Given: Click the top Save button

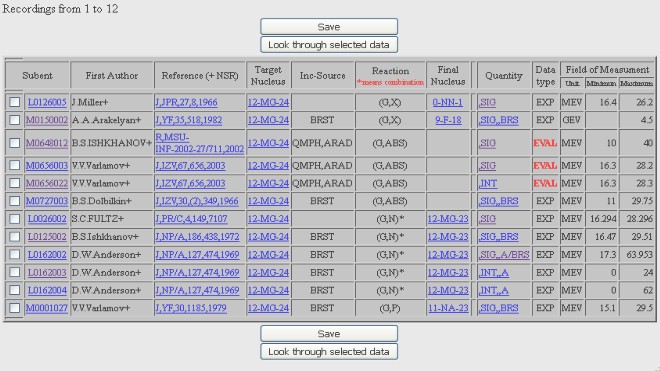Looking at the screenshot, I should click(x=329, y=27).
